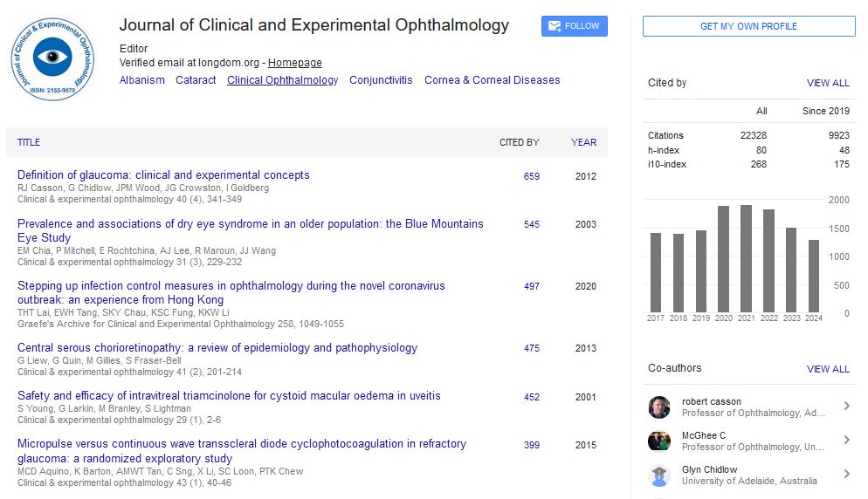Click the 2021 bar in citations chart
This screenshot has width=868, height=499.
[746, 258]
